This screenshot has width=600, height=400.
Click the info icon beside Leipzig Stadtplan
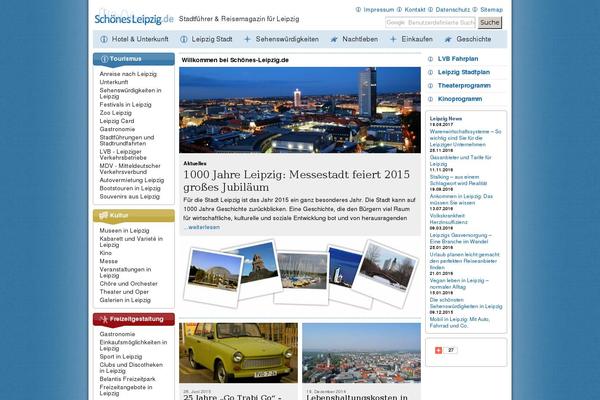tap(430, 72)
